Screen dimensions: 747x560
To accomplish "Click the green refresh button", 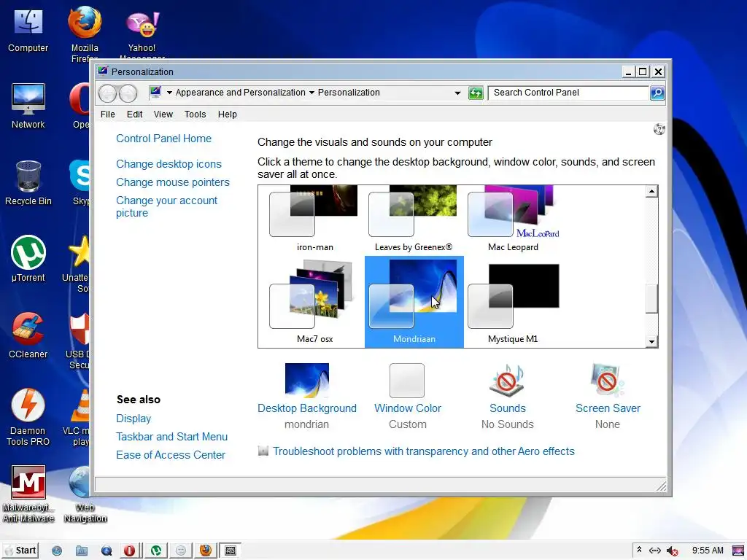I will click(x=476, y=93).
